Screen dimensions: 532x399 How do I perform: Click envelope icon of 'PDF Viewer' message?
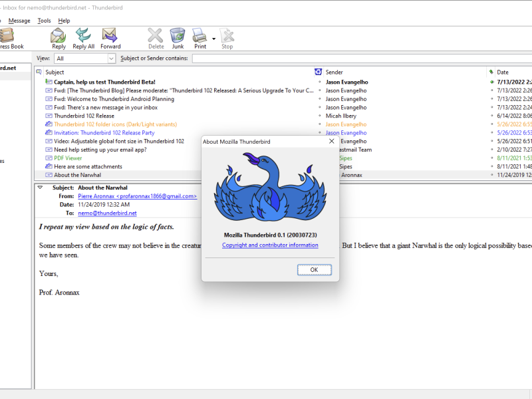point(49,158)
